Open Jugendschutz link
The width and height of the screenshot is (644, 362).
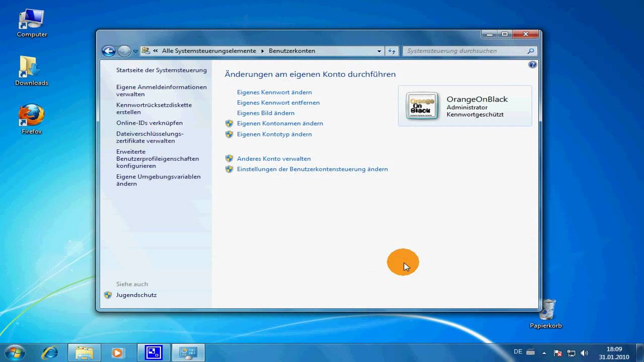[136, 295]
